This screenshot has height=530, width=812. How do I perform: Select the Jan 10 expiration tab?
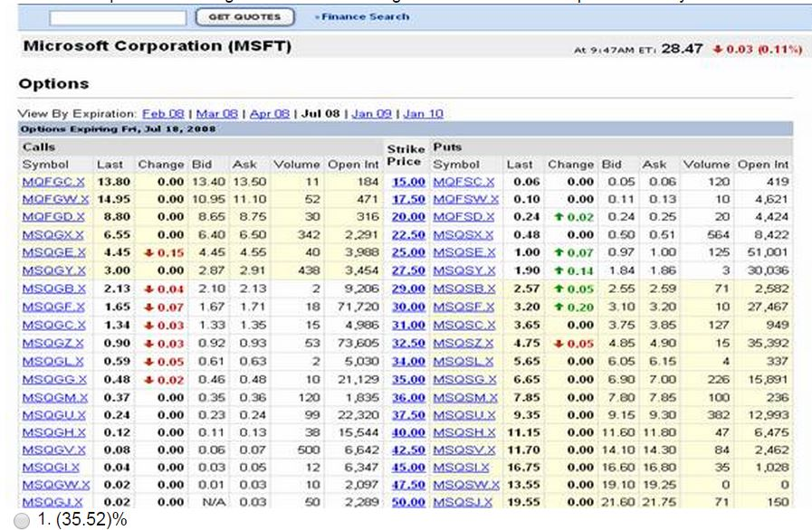tap(423, 113)
